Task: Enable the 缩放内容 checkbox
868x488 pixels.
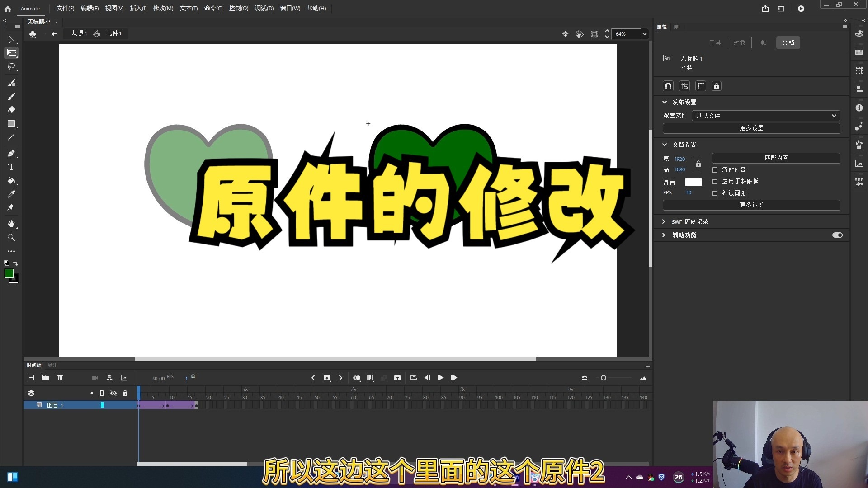Action: point(715,169)
